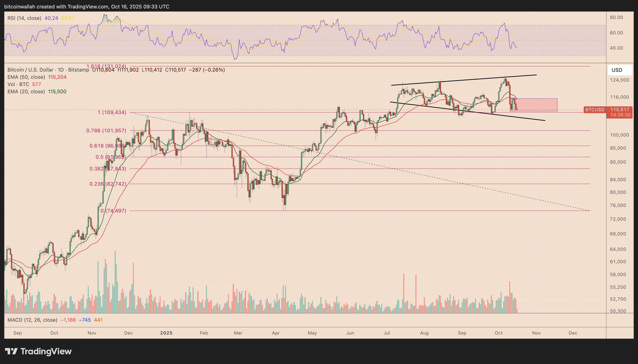Click the 2025 label on the time axis
638x364 pixels.
[166, 333]
